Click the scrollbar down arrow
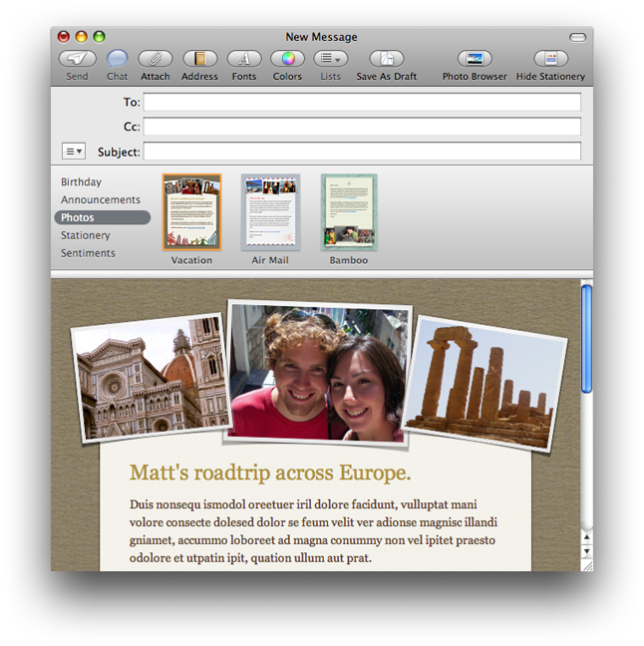 tap(586, 550)
